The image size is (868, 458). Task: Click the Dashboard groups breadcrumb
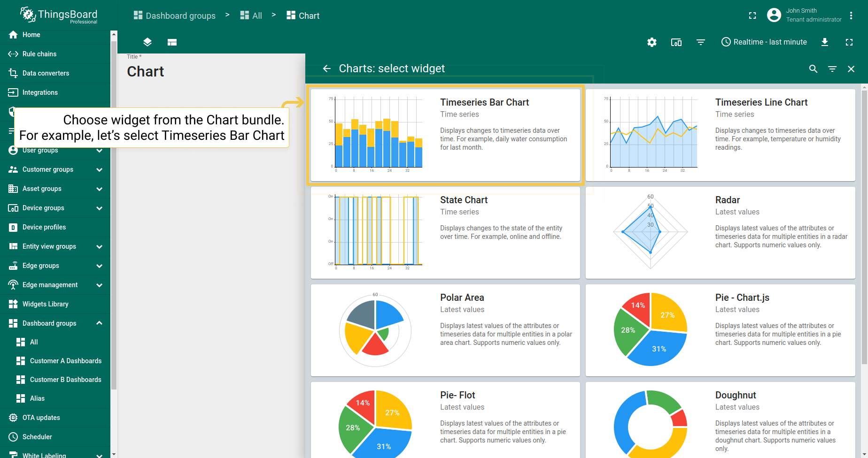click(175, 15)
